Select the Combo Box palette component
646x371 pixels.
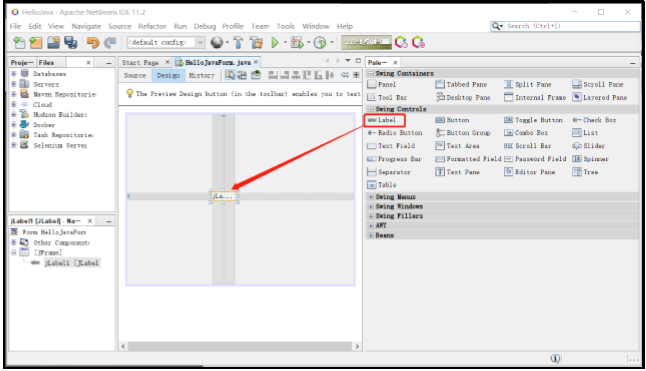(x=526, y=133)
